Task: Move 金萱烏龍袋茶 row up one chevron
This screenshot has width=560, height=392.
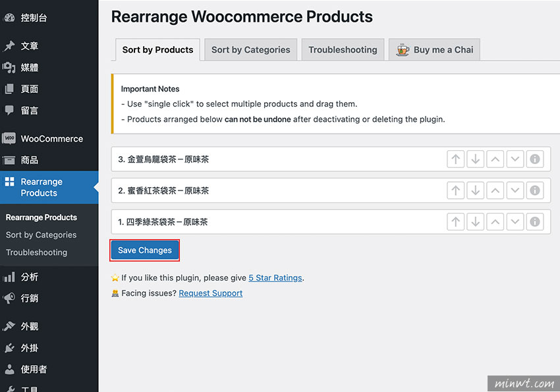Action: click(x=495, y=159)
